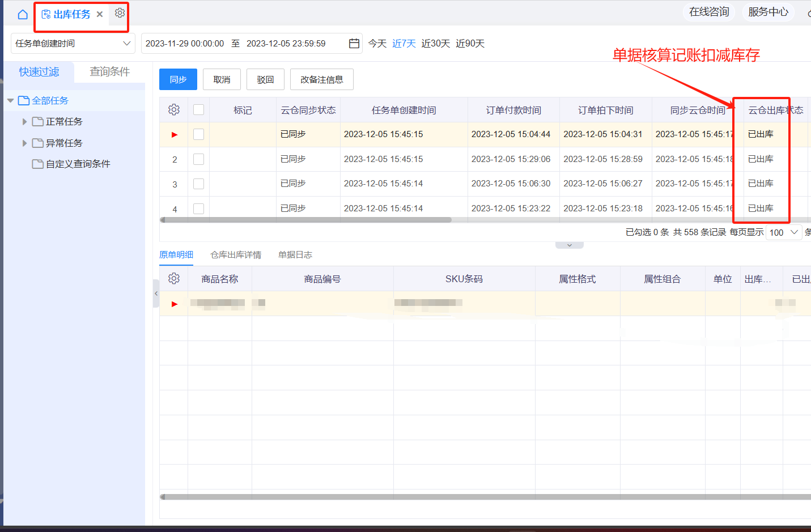The height and width of the screenshot is (532, 811).
Task: Click cell 2023-12-05 15:23:18
Action: 603,208
